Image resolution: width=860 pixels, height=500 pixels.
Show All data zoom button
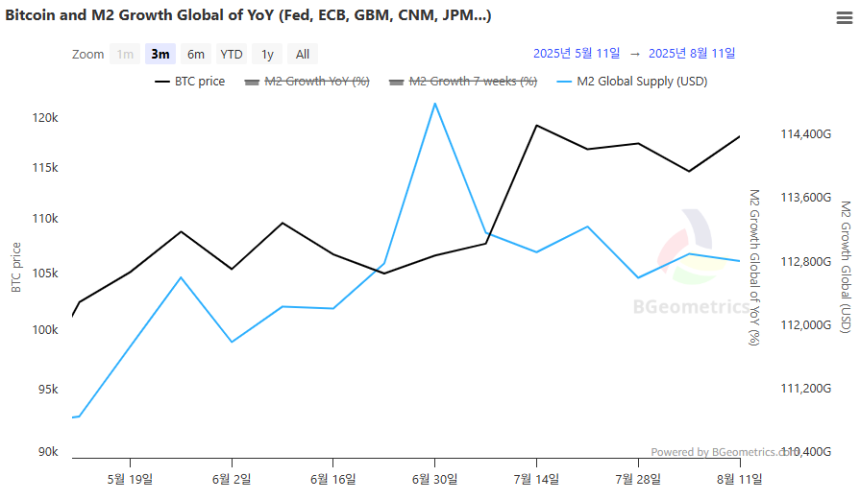(x=302, y=54)
